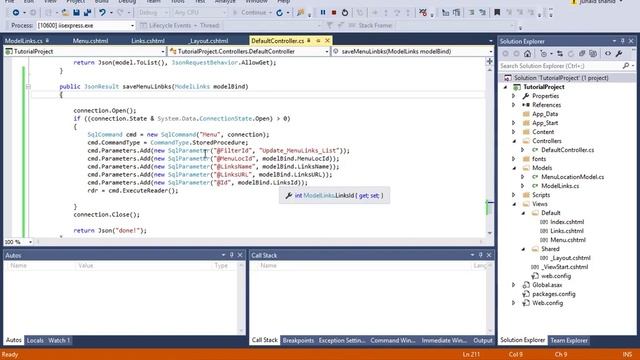
Task: Open the Debug configuration dropdown
Action: click(x=153, y=13)
